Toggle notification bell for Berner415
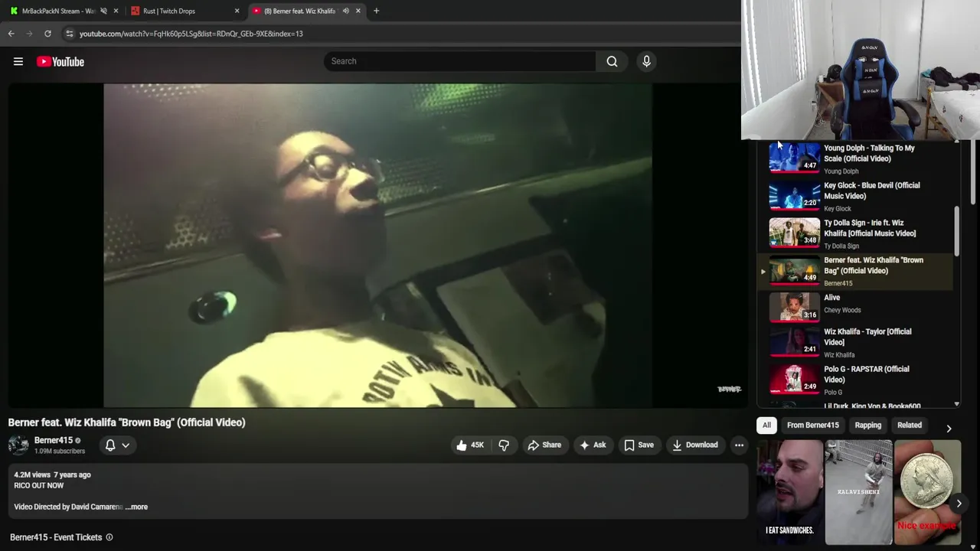The width and height of the screenshot is (980, 551). (110, 445)
